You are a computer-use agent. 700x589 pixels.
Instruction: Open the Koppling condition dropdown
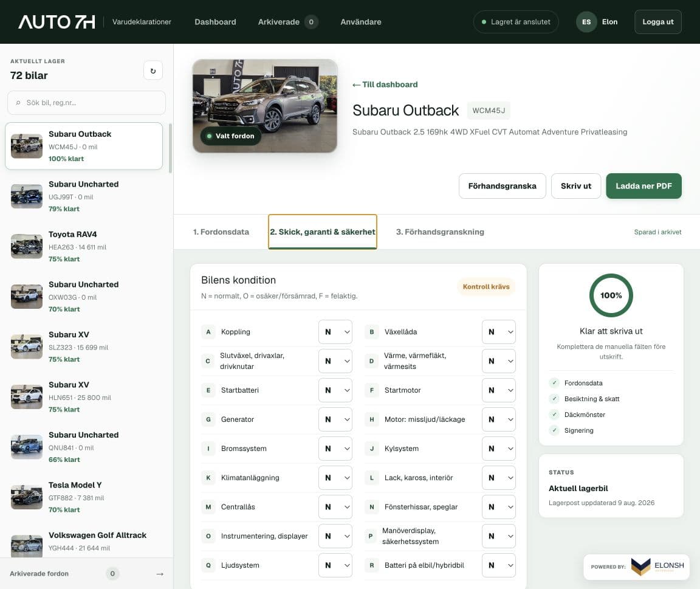[x=335, y=332]
